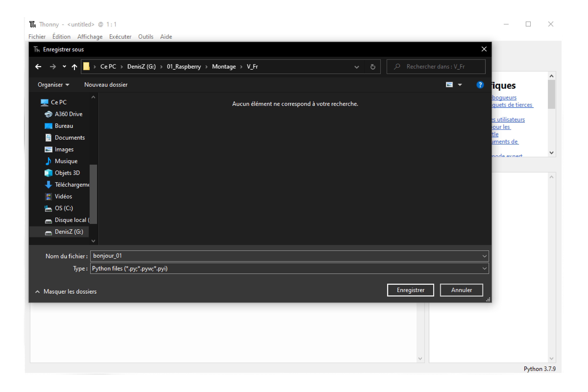Select Objets 3D in navigation pane

67,173
